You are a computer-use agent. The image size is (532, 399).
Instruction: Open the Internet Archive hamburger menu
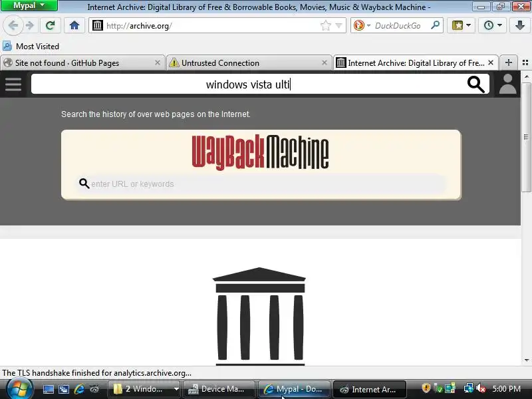[13, 84]
